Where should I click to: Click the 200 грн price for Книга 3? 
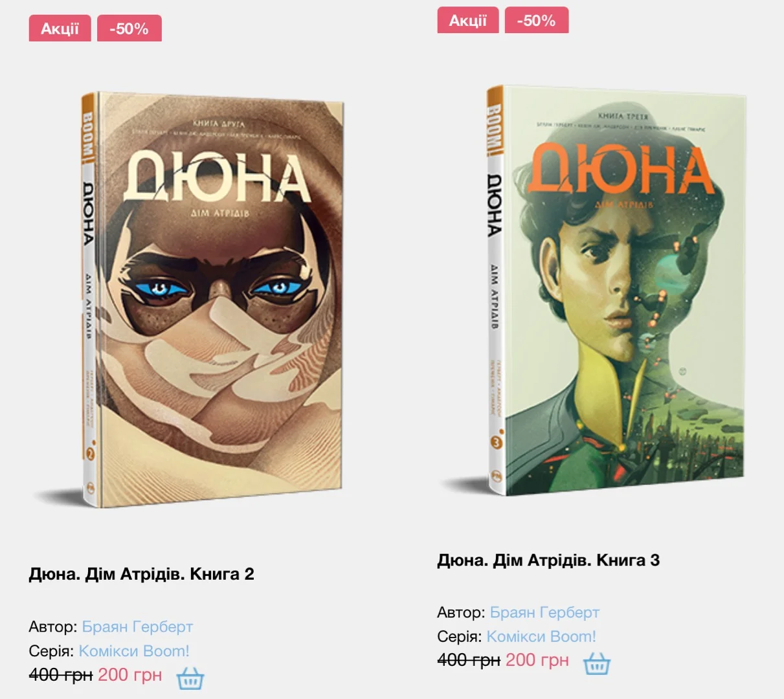coord(537,660)
